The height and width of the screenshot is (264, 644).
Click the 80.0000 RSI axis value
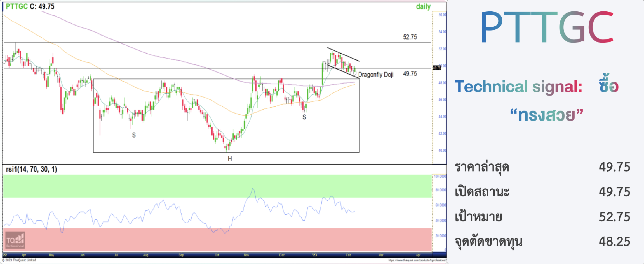(441, 190)
